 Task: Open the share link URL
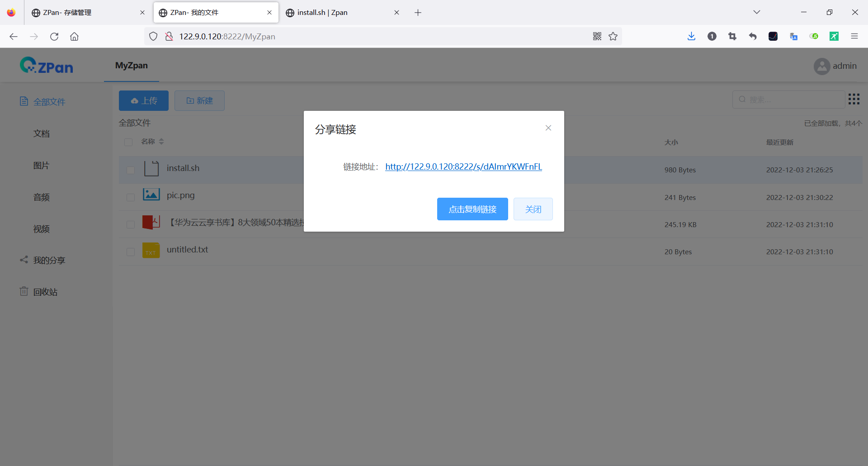(x=463, y=166)
